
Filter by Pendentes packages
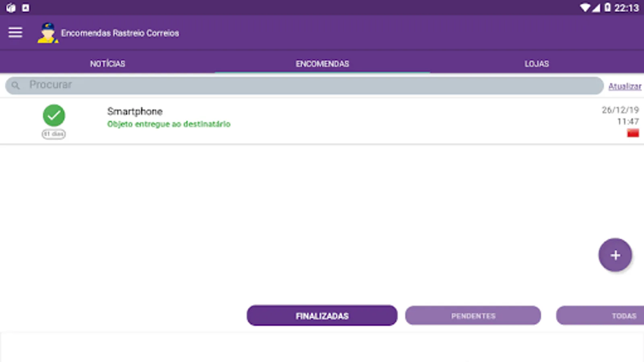tap(473, 316)
